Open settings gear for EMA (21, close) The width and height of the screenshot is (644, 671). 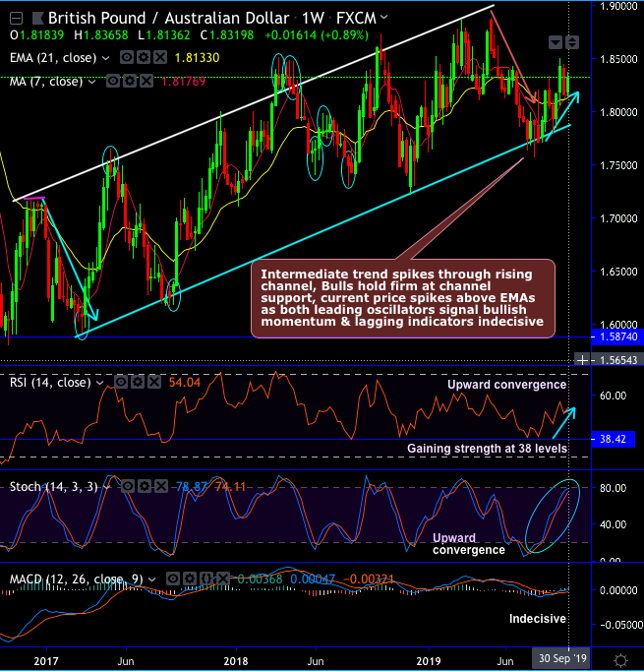(x=144, y=57)
